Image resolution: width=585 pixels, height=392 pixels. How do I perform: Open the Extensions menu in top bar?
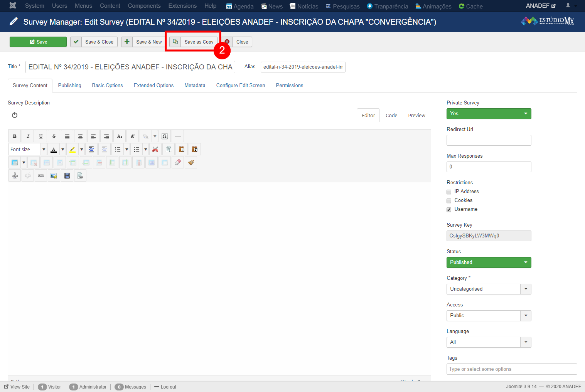coord(182,6)
